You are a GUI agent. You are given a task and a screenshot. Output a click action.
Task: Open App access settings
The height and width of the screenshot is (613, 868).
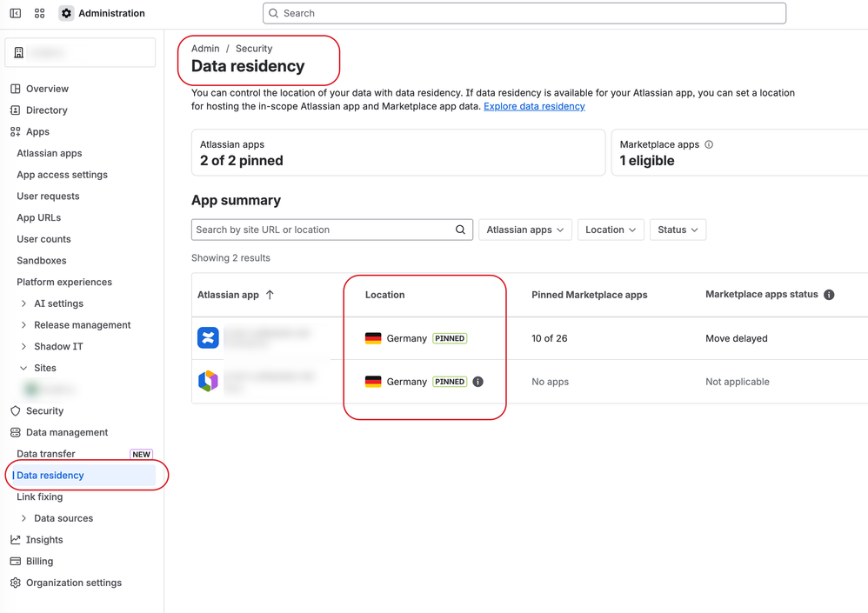62,175
